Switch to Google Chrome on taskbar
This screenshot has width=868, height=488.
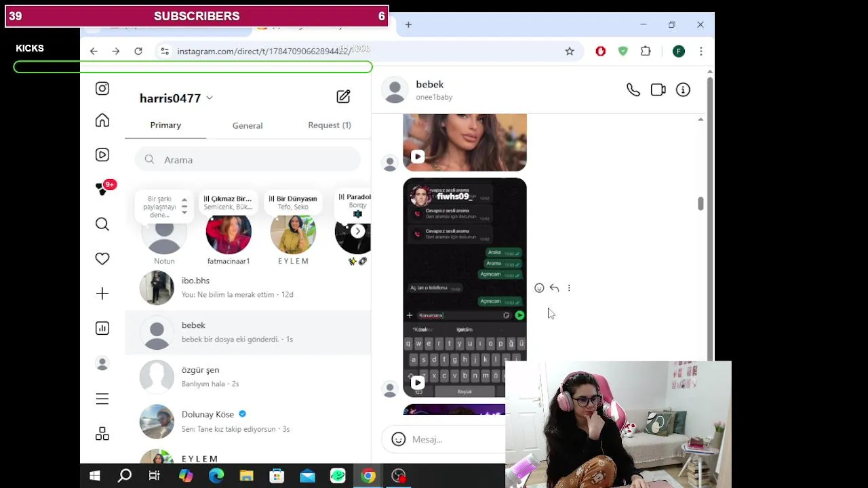pyautogui.click(x=368, y=476)
